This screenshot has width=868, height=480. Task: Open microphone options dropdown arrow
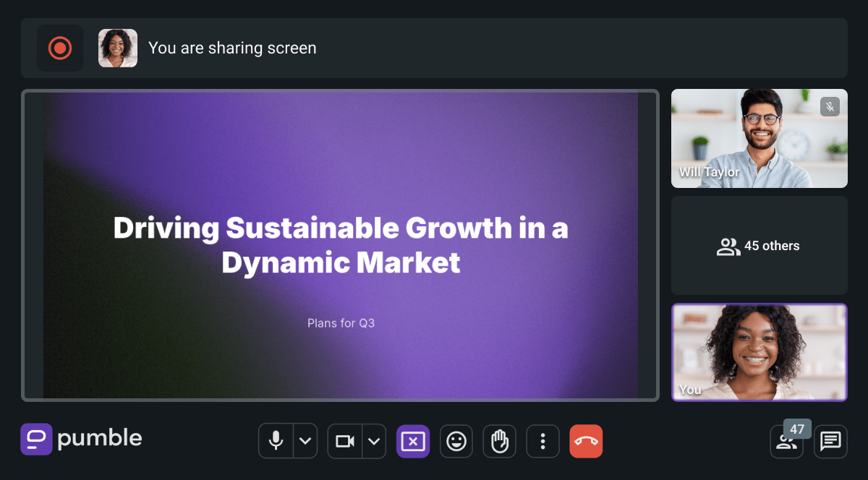tap(305, 441)
